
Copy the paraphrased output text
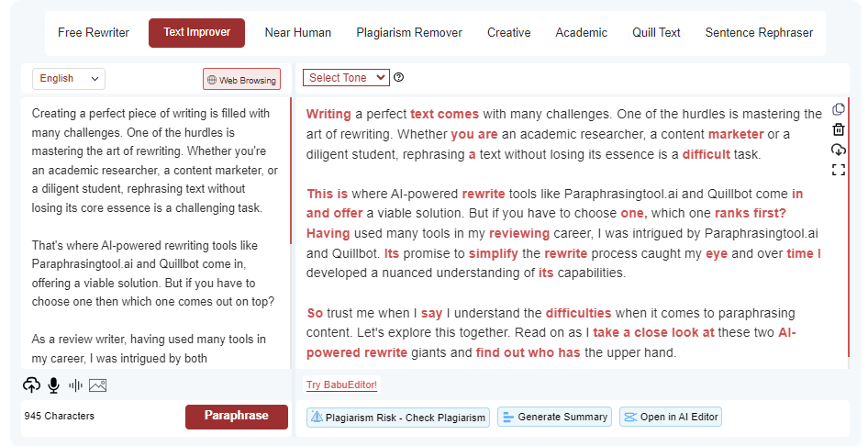[x=838, y=109]
